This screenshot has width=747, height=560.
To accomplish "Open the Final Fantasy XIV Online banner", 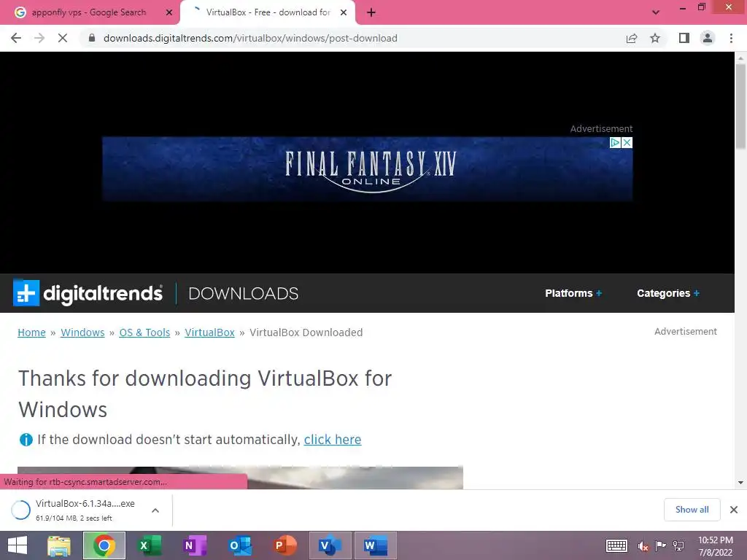I will (x=368, y=169).
